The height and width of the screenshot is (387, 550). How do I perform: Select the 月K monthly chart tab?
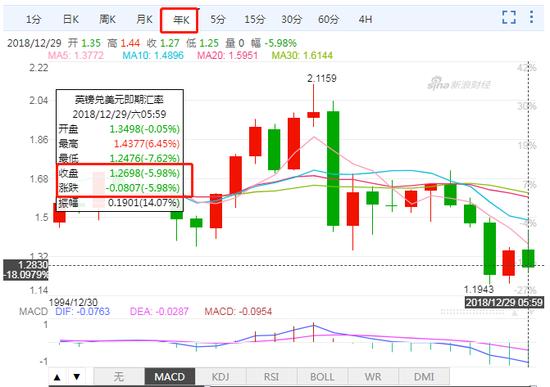click(x=144, y=19)
